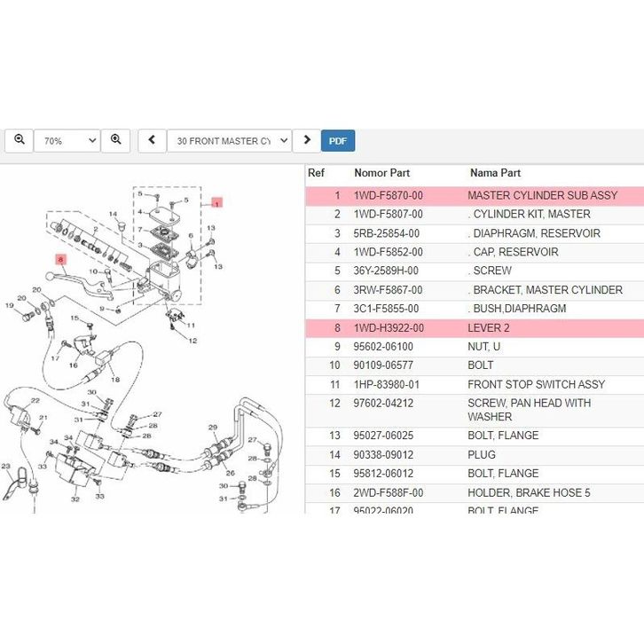Click the Nomor Part column header
The width and height of the screenshot is (644, 644).
[381, 173]
